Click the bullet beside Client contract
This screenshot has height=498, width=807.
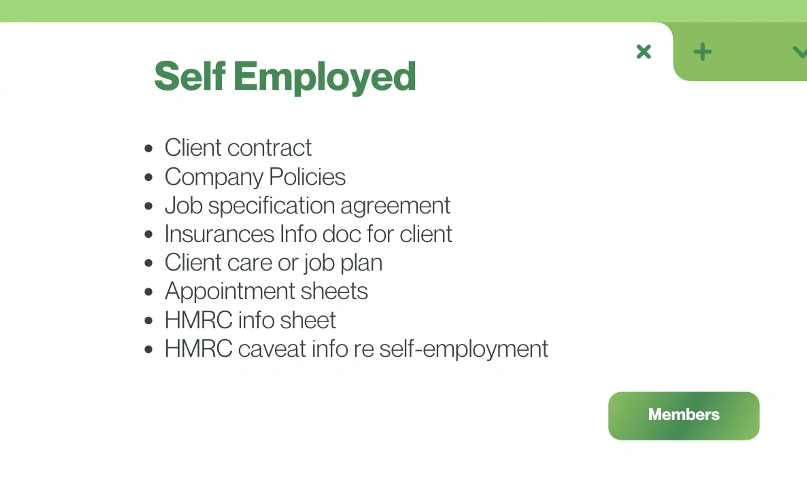click(149, 149)
